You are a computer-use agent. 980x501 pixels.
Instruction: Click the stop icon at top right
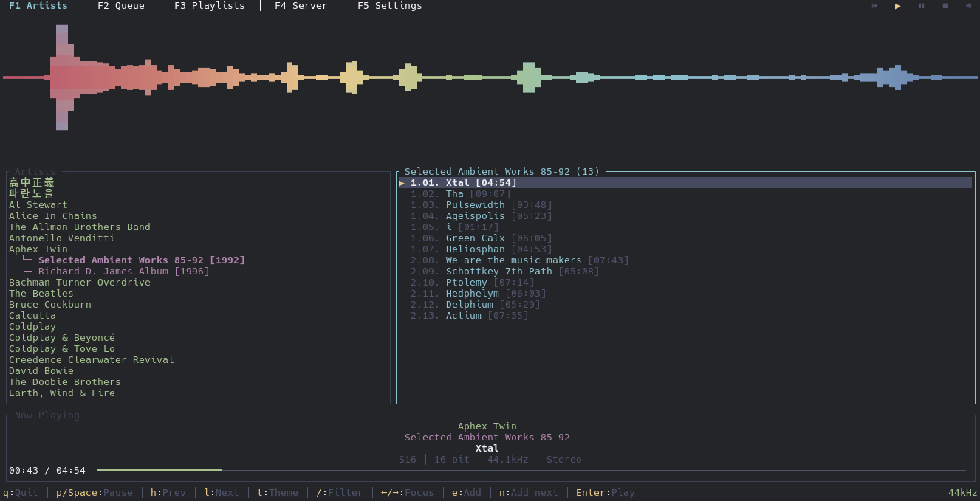pyautogui.click(x=945, y=6)
